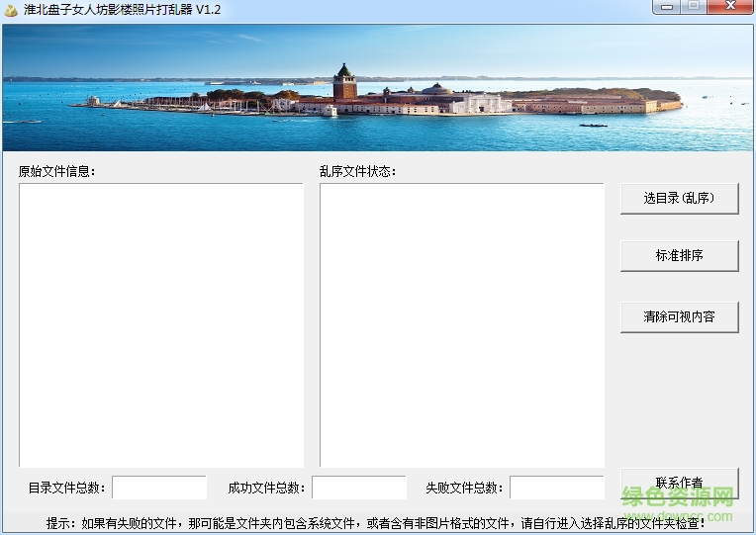Click the seaside island banner image

point(377,88)
